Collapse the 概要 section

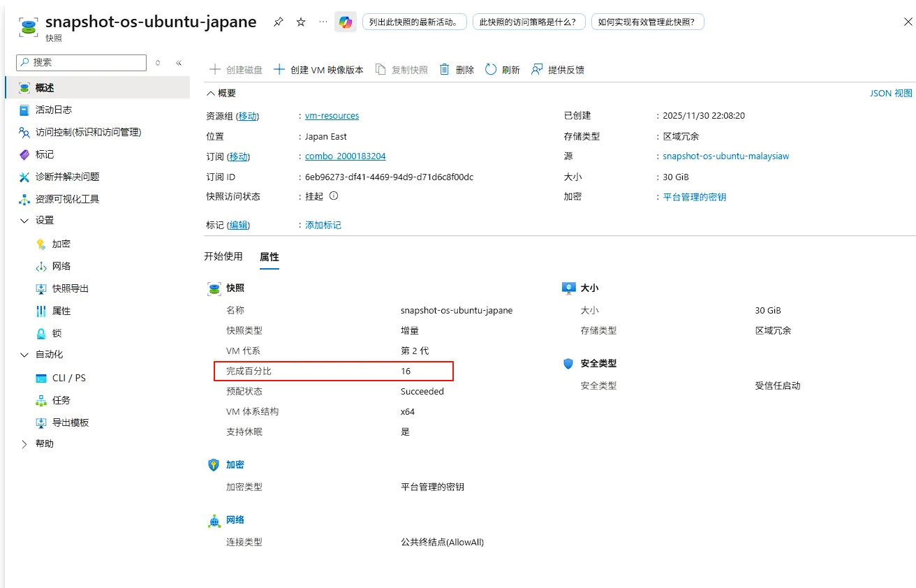(x=212, y=92)
